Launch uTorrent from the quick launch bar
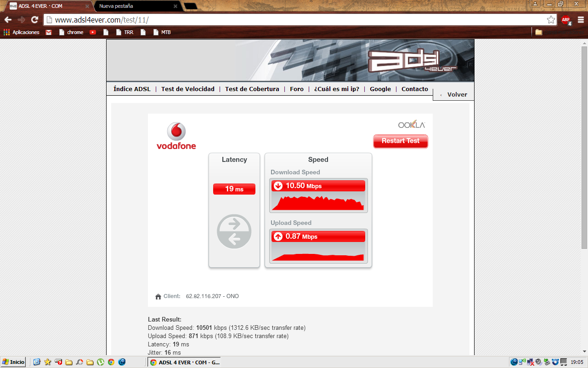 coord(100,362)
